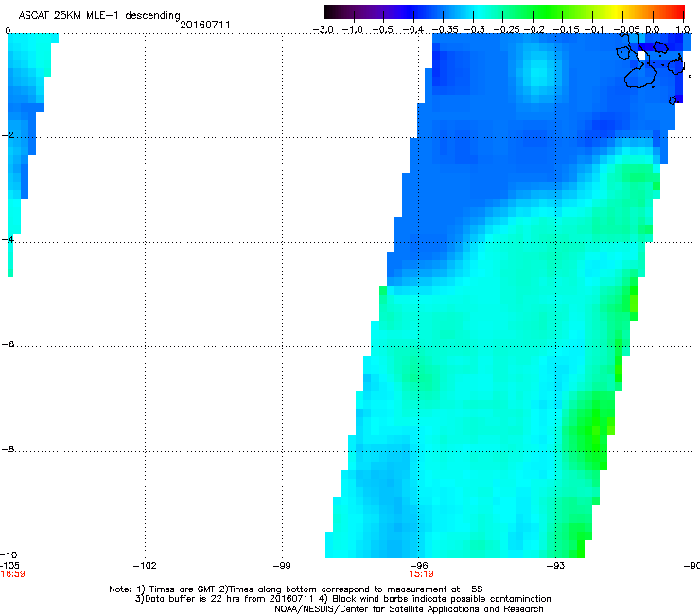The width and height of the screenshot is (700, 615).
Task: Select the longitude axis label -99
Action: pos(282,566)
